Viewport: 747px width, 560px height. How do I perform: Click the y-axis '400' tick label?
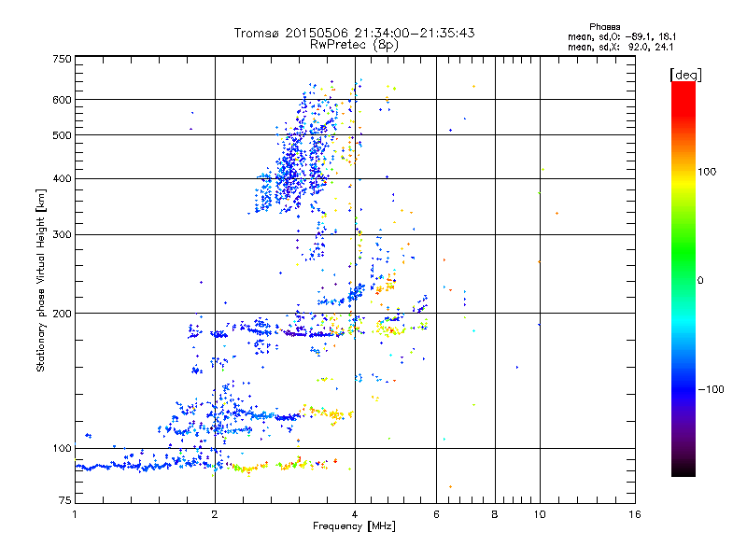[62, 179]
